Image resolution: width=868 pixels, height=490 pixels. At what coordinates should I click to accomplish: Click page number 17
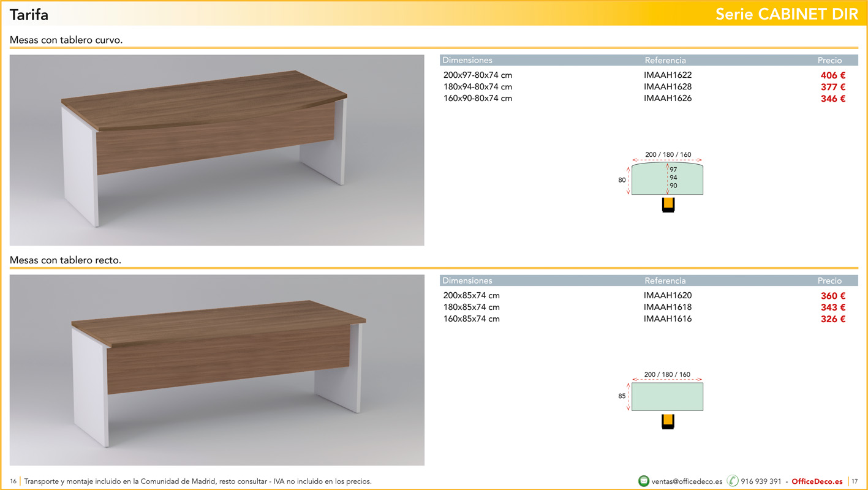[x=855, y=481]
